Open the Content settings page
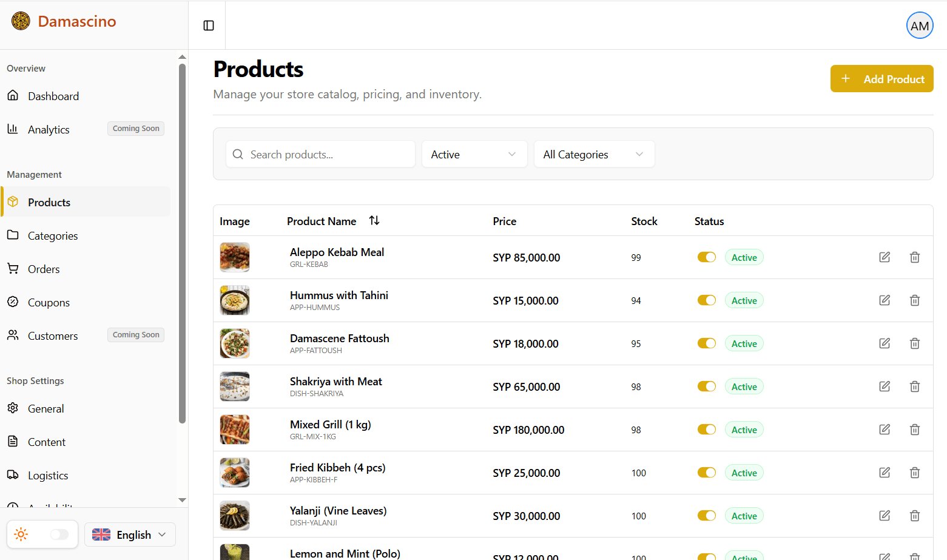 tap(86, 442)
